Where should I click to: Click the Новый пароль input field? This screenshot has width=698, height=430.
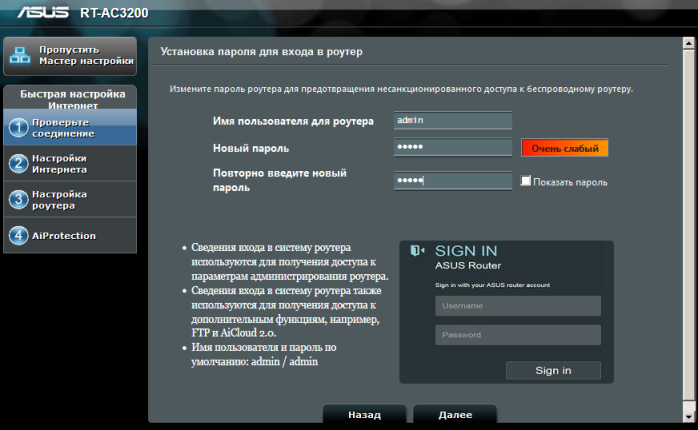[x=453, y=147]
